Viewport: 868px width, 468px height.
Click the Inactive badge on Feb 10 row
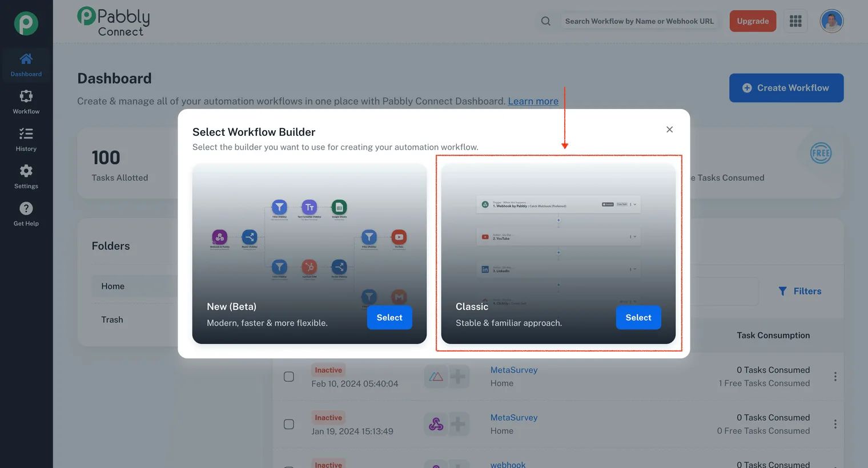click(x=328, y=370)
